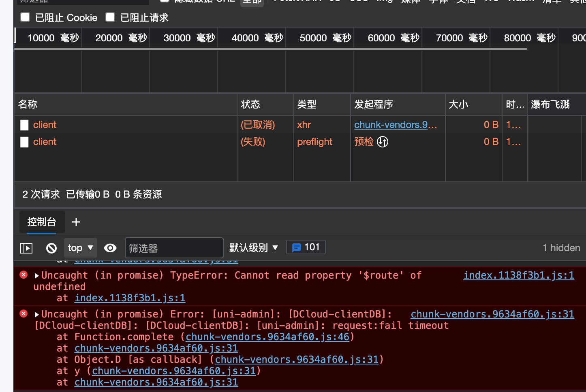Screen dimensions: 586x392
Task: Click the 101 messages issue badge
Action: (x=306, y=247)
